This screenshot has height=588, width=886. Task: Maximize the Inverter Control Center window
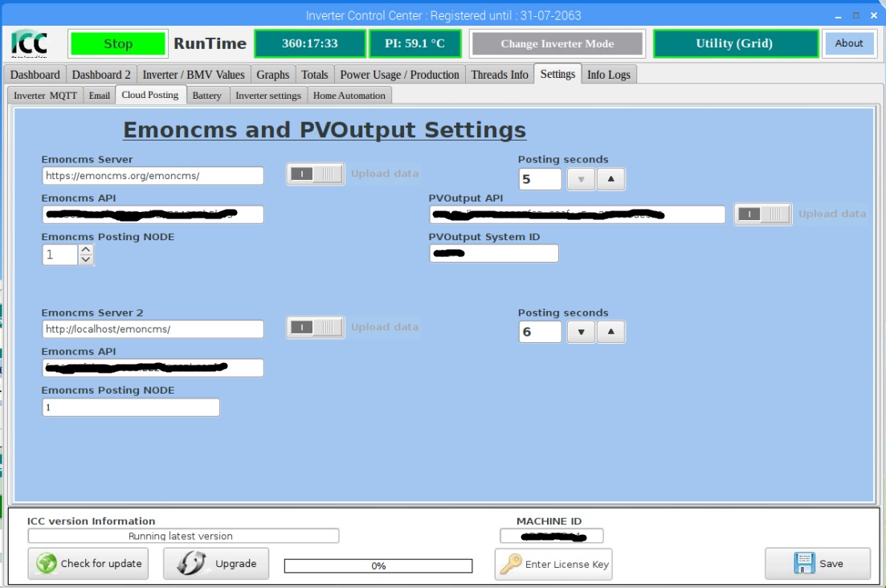click(x=856, y=16)
